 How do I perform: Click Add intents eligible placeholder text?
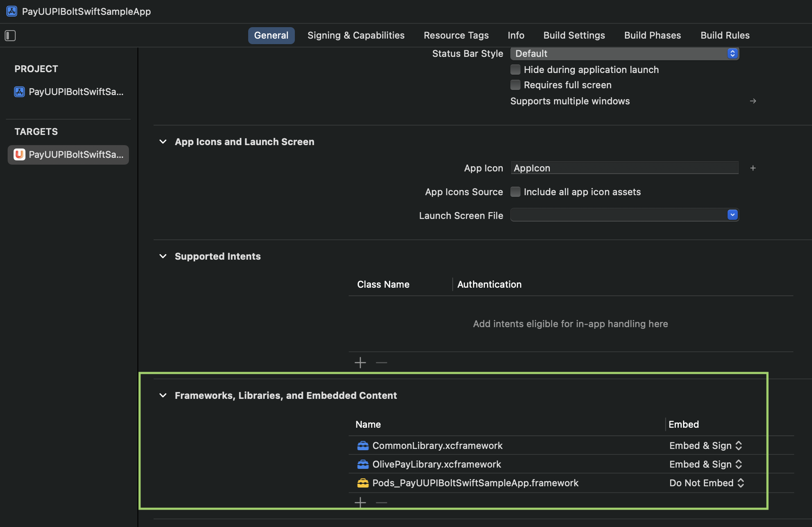coord(571,324)
